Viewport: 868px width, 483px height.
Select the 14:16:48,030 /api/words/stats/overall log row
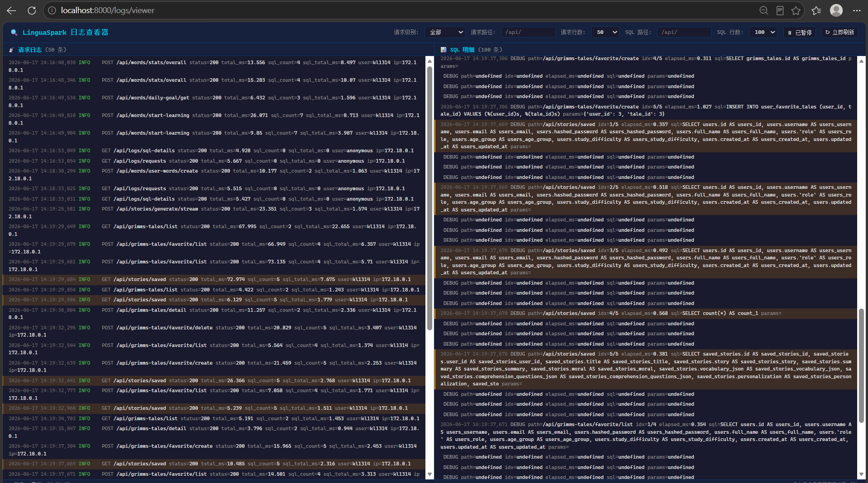(214, 66)
